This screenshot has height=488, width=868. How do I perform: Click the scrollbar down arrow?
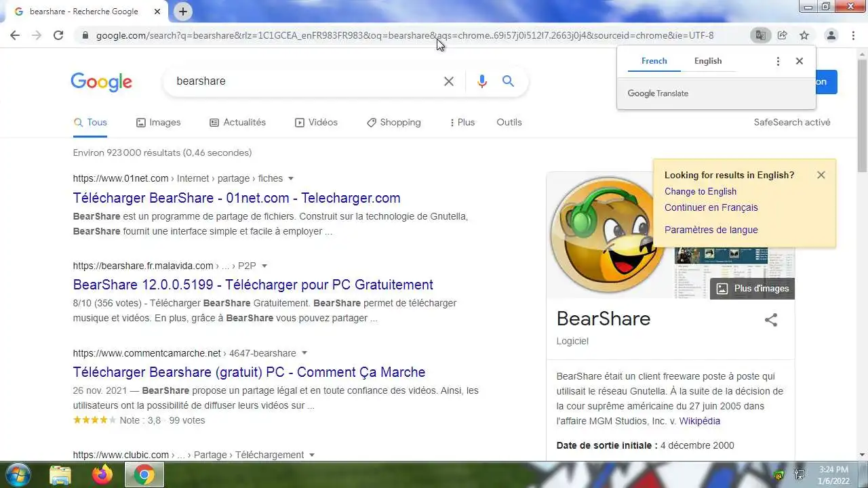point(863,455)
